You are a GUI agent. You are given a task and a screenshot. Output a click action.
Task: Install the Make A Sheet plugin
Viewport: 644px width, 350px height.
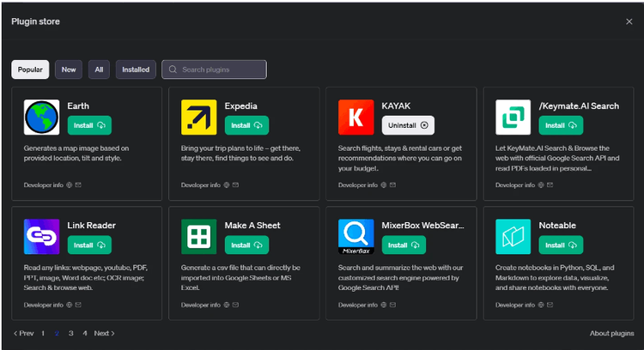[x=246, y=245]
